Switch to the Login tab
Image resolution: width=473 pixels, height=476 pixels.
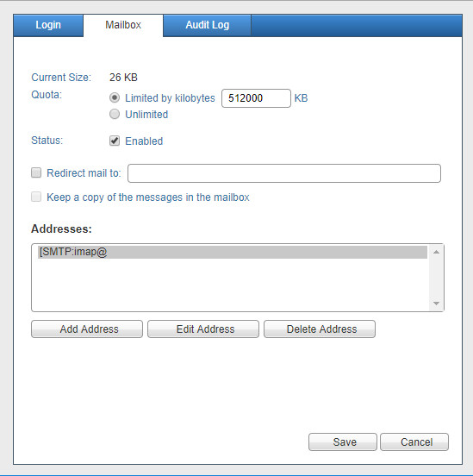(48, 25)
